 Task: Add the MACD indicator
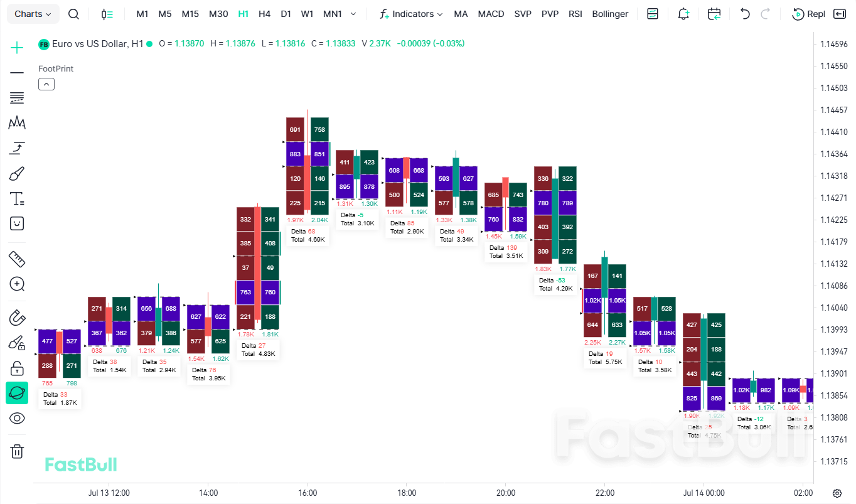491,14
